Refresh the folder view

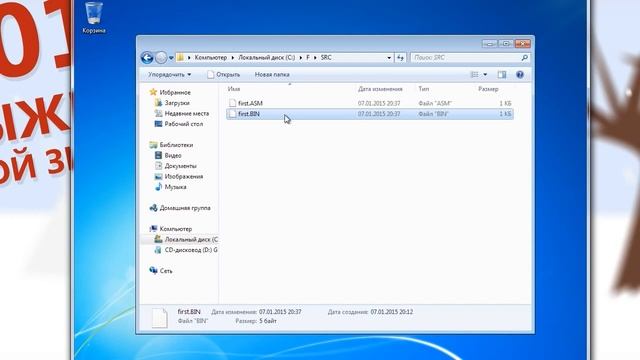[400, 58]
